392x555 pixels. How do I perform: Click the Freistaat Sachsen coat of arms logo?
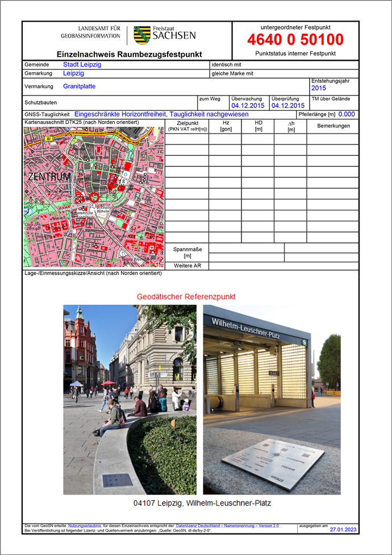142,35
